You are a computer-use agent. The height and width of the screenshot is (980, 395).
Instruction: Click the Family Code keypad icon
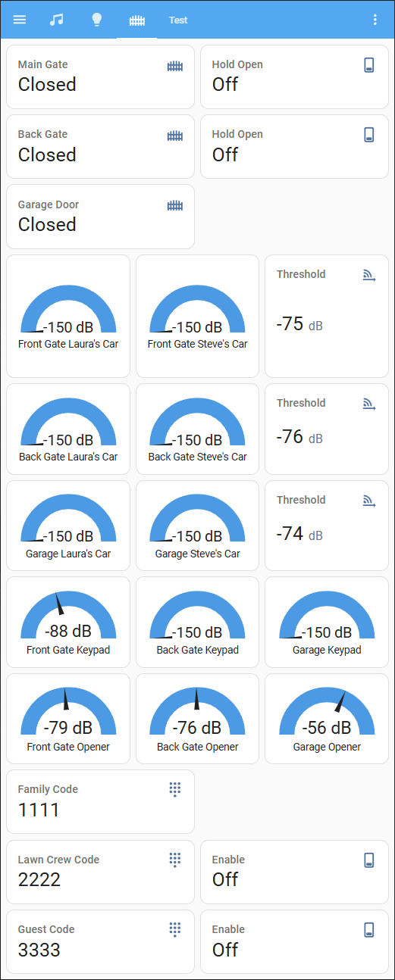pyautogui.click(x=175, y=790)
